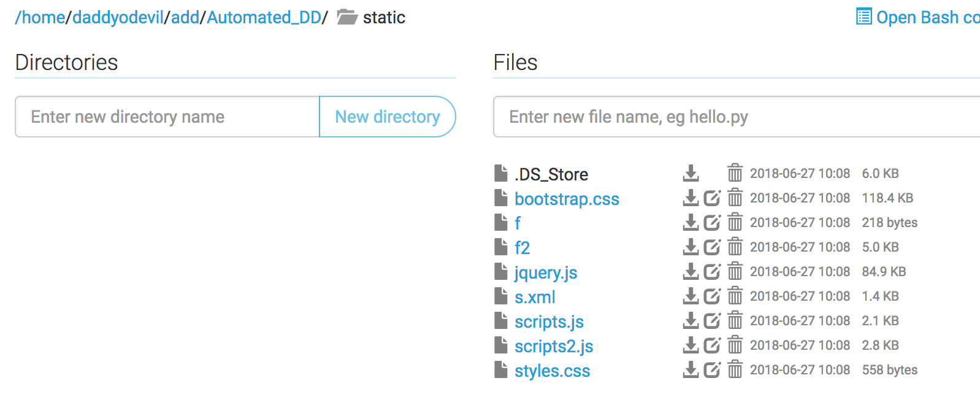Click the 218 bytes size value
The image size is (980, 394).
point(890,223)
